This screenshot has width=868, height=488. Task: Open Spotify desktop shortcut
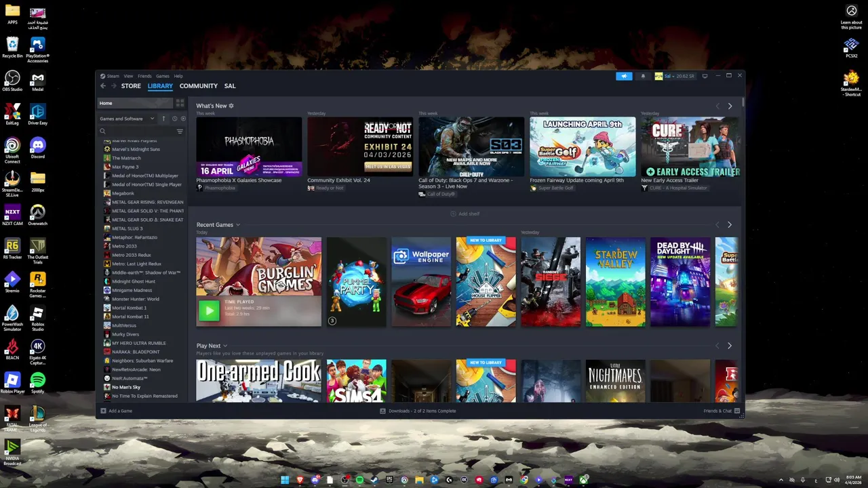[x=37, y=383]
